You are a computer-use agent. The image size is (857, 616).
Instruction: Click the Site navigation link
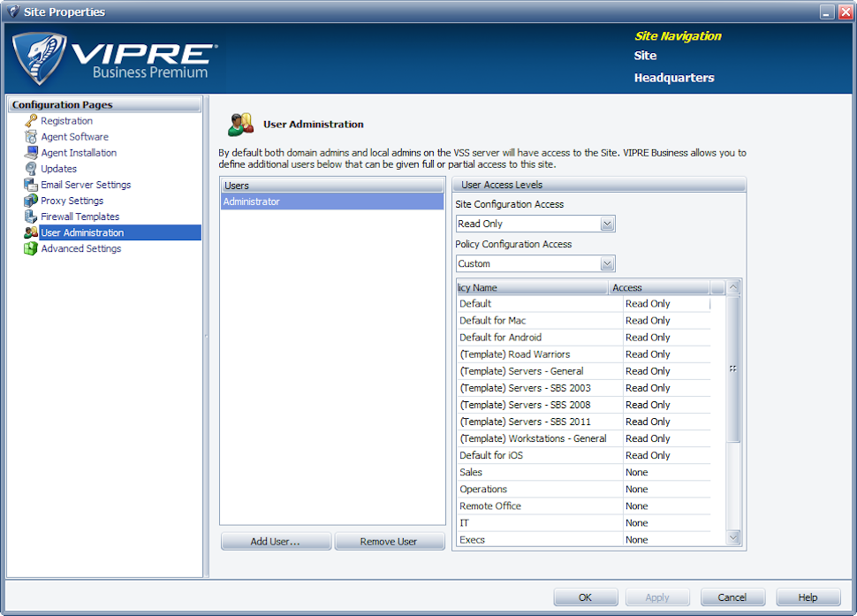click(x=646, y=56)
